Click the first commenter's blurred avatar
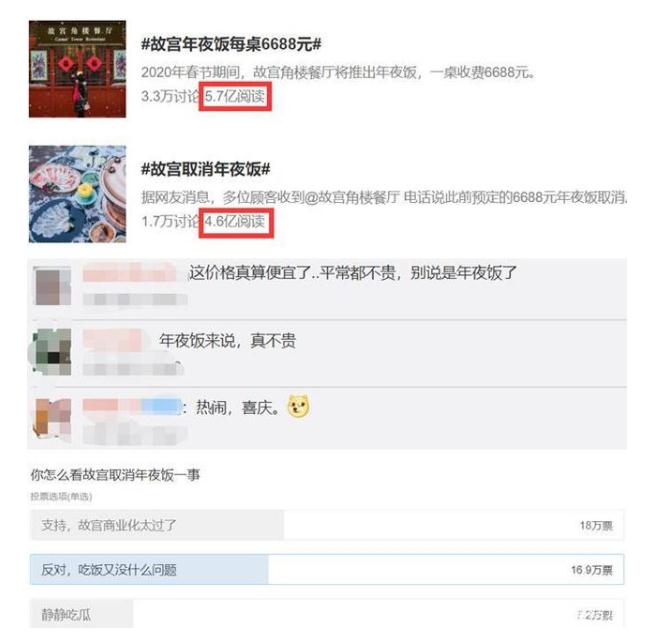 point(52,287)
